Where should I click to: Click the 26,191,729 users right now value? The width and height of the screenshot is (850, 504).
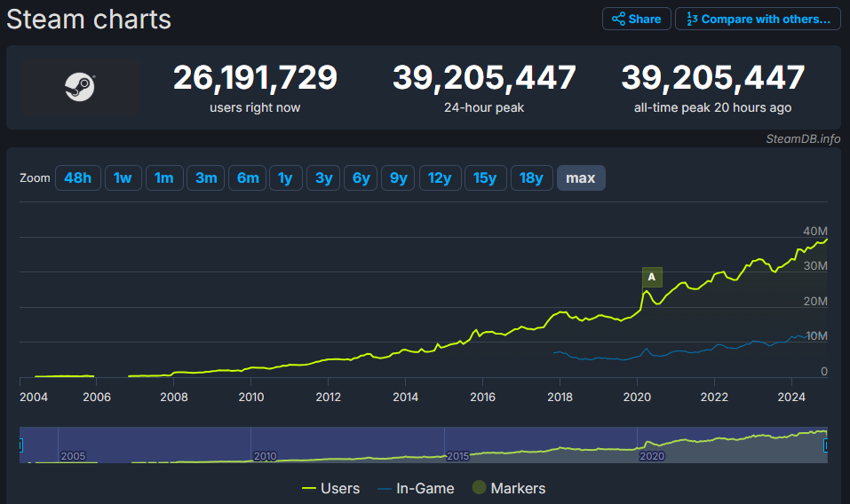click(x=255, y=77)
